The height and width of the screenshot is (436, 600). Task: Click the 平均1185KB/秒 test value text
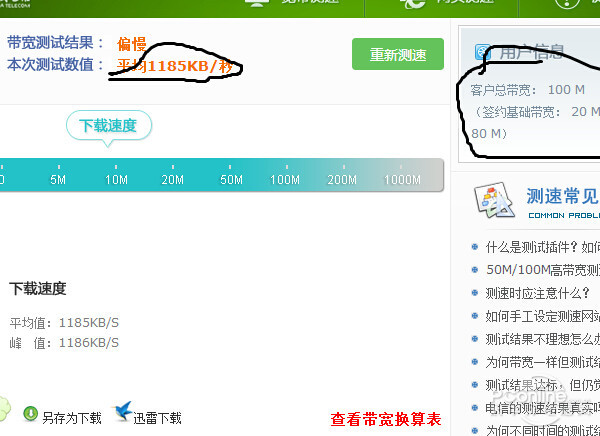pos(174,65)
